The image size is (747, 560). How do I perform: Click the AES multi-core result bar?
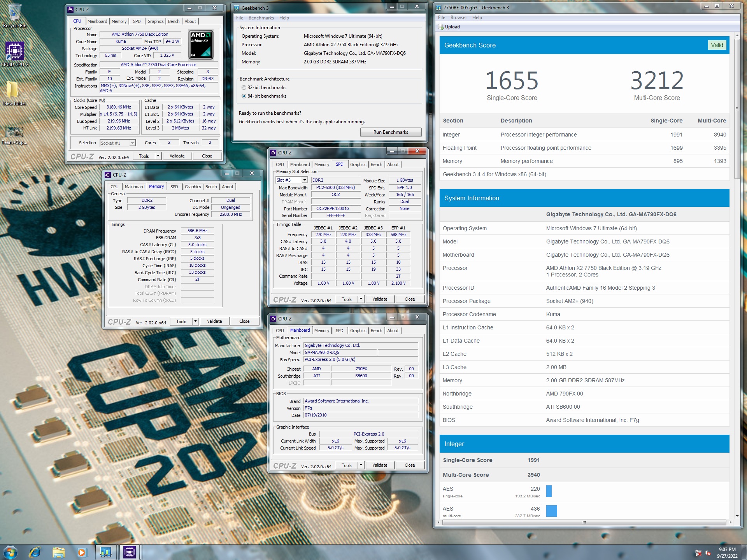coord(552,511)
